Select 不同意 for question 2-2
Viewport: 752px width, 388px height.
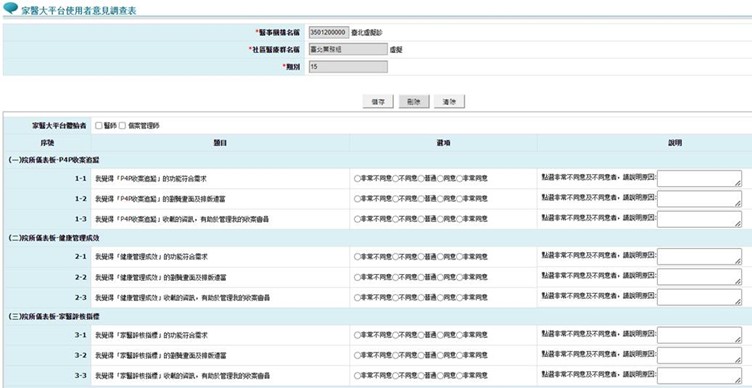[x=396, y=277]
